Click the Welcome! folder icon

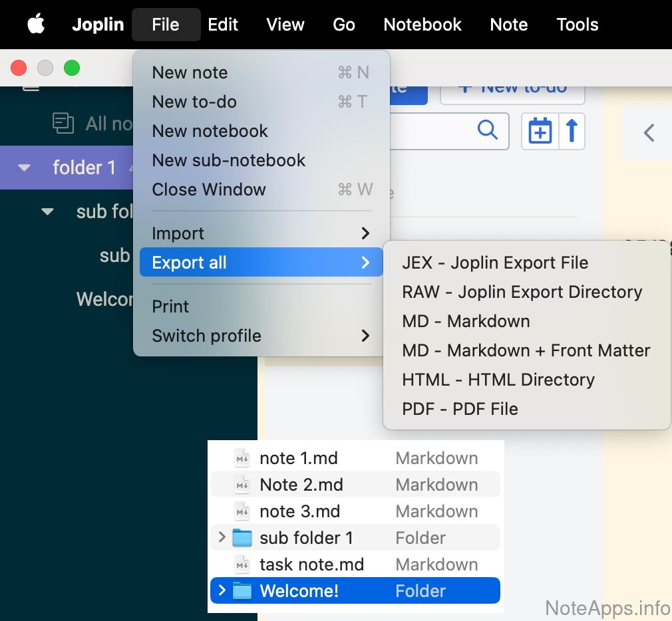pos(242,591)
